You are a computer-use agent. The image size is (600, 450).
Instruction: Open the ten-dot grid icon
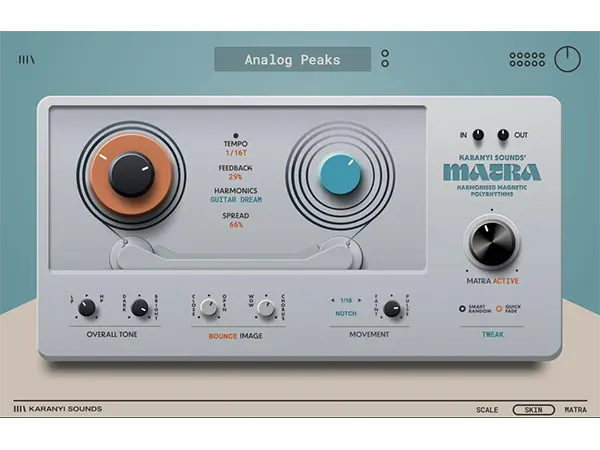coord(527,60)
